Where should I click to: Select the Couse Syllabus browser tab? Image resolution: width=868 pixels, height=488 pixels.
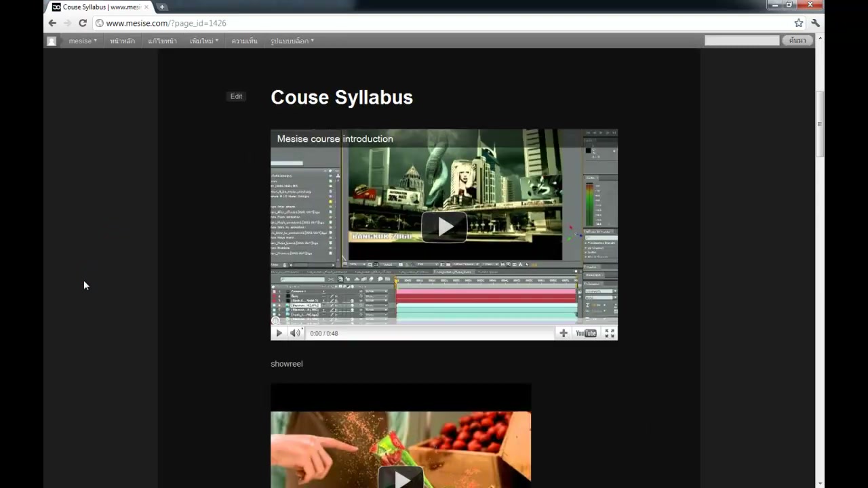[100, 7]
